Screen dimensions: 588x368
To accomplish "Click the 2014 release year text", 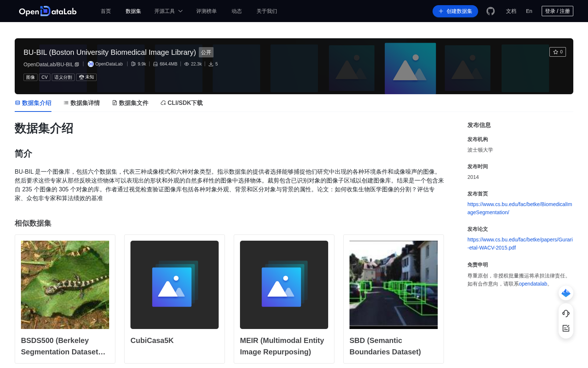I will [x=473, y=177].
